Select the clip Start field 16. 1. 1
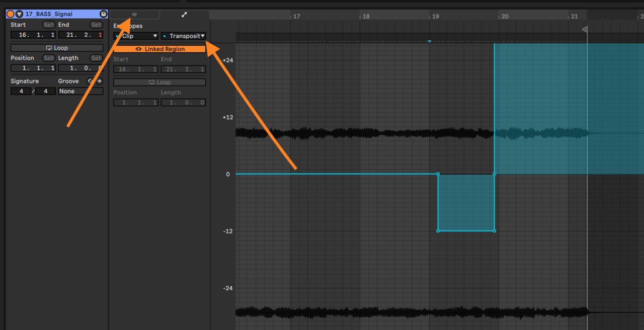644x330 pixels. [x=33, y=35]
